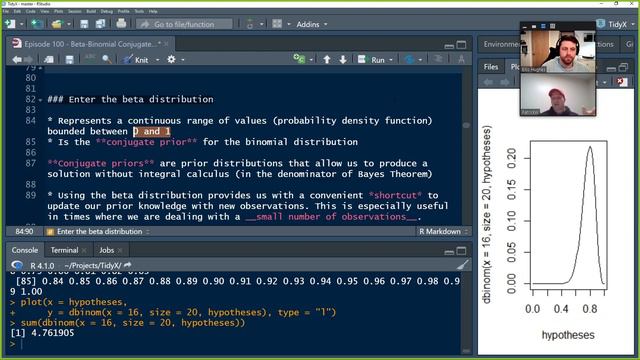The image size is (640, 360).
Task: Collapse the fold arrow at line 82
Action: (40, 100)
